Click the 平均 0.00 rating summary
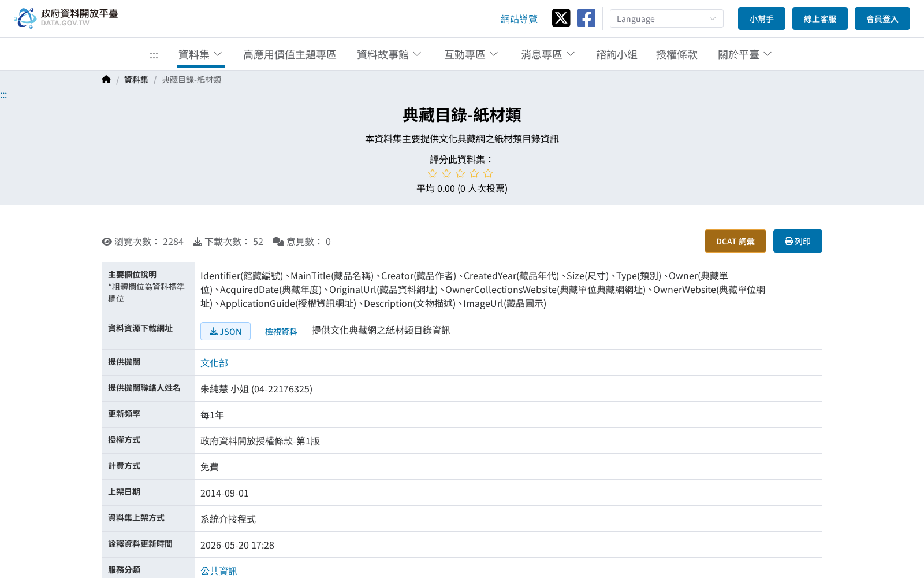 (x=462, y=188)
